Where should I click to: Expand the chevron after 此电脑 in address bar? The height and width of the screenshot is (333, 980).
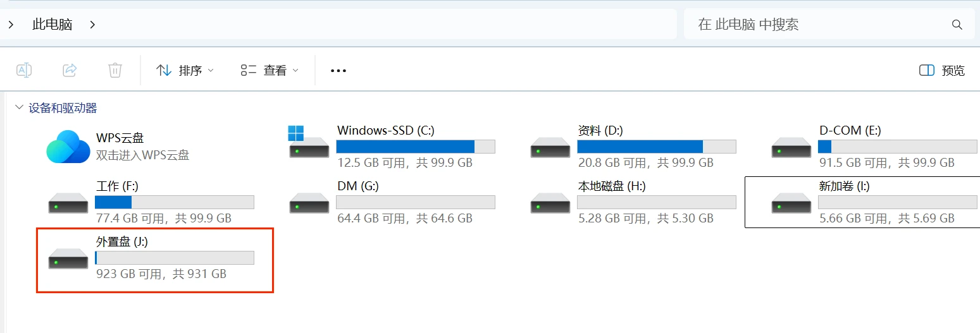coord(92,25)
